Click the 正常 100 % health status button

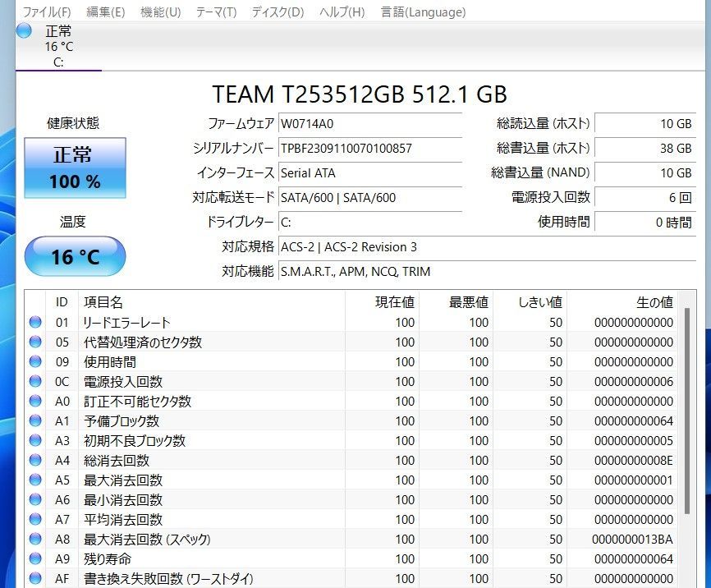coord(75,168)
